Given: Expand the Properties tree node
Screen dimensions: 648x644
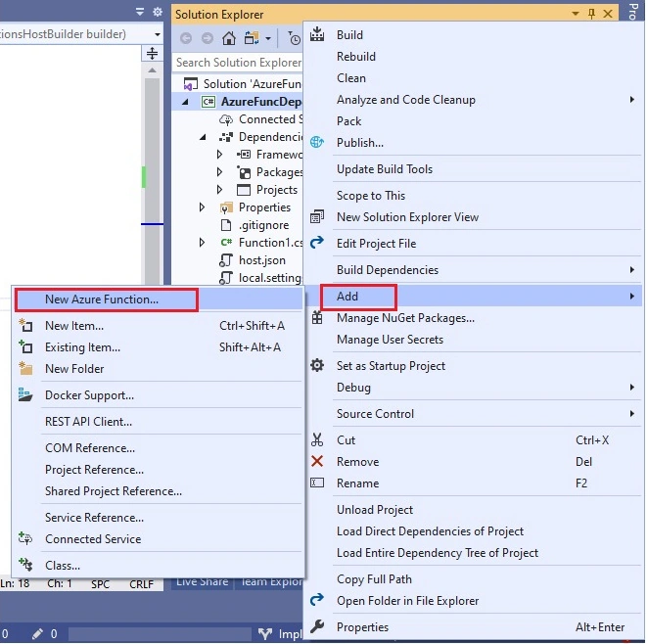Looking at the screenshot, I should [x=202, y=207].
